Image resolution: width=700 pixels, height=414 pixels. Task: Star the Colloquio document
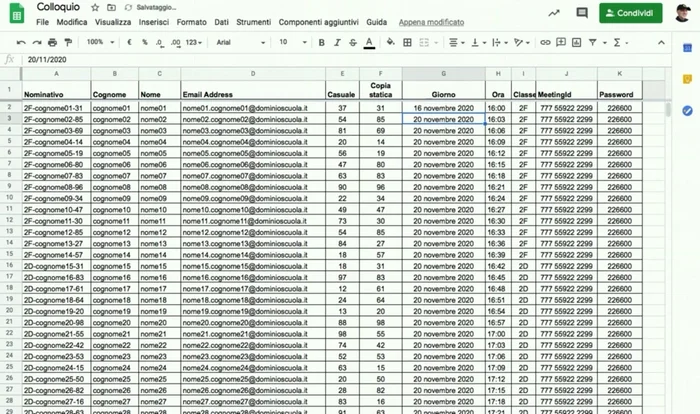[95, 8]
